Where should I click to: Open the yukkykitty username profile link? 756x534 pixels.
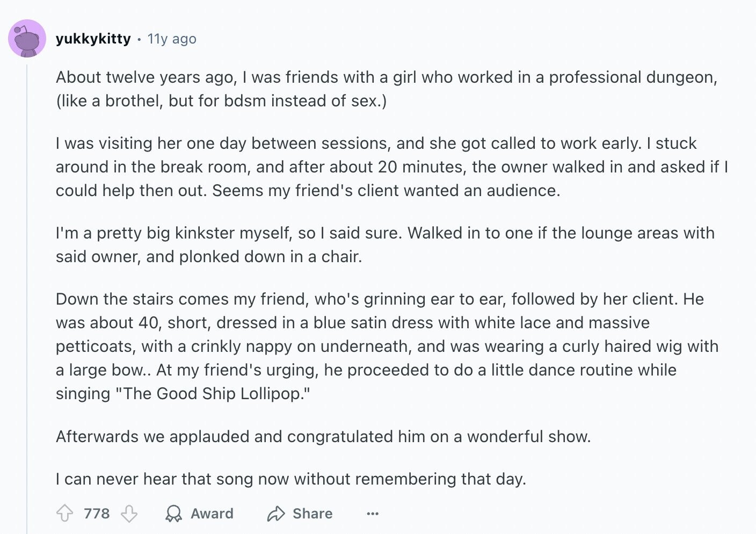tap(93, 39)
